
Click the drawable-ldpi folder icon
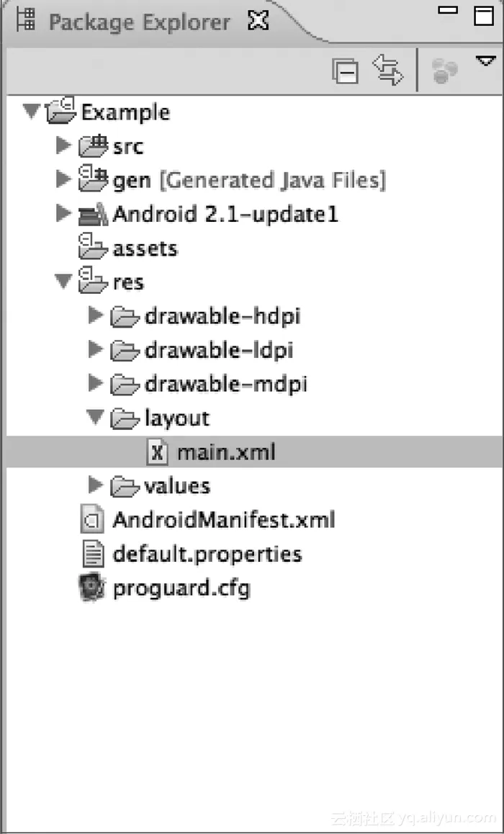125,350
